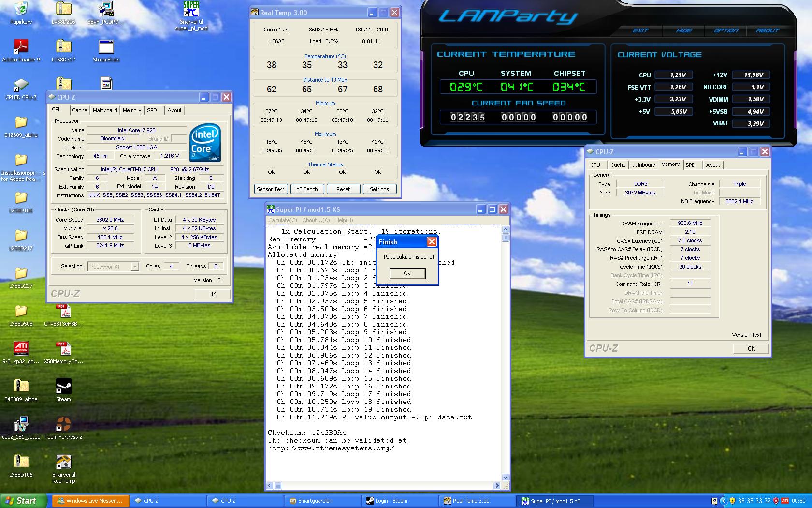Select SPD tab in right CPU-Z window
The width and height of the screenshot is (812, 508).
tap(691, 165)
